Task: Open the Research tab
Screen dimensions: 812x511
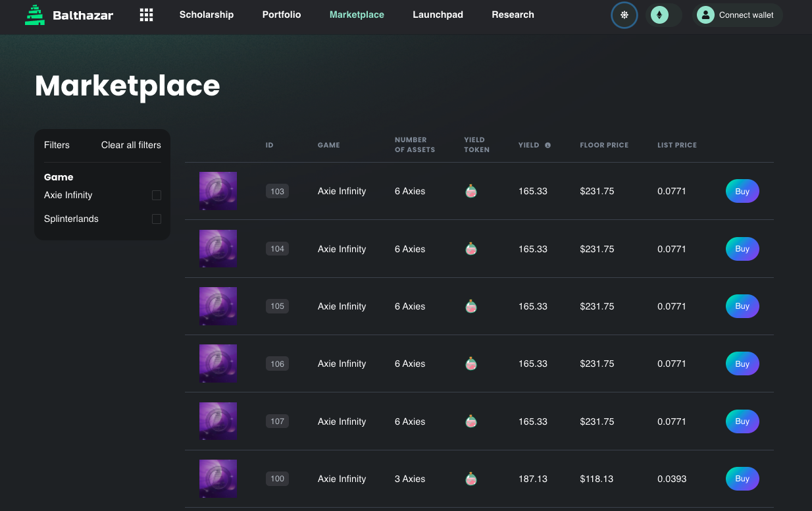Action: point(513,14)
